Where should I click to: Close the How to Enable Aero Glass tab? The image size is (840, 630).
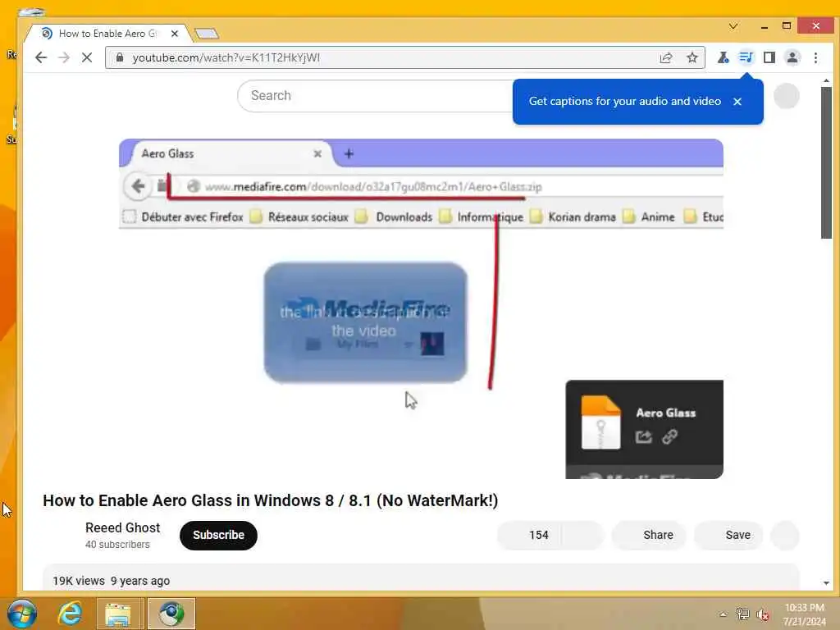[x=175, y=33]
